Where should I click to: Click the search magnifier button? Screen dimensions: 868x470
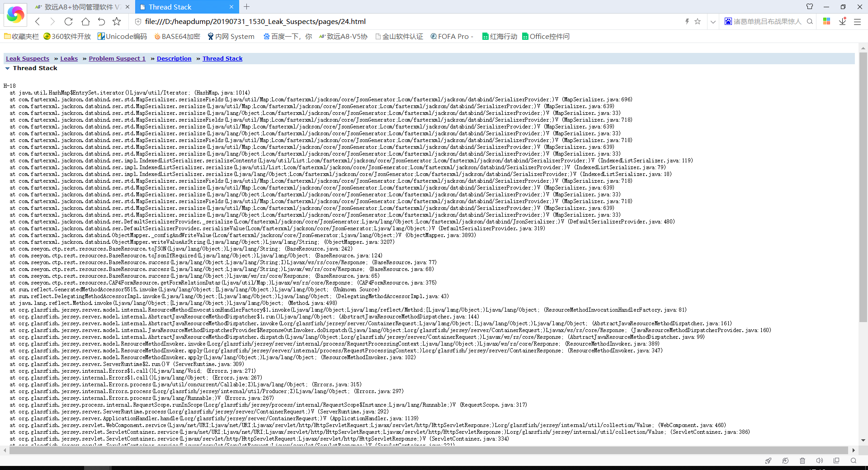tap(810, 21)
